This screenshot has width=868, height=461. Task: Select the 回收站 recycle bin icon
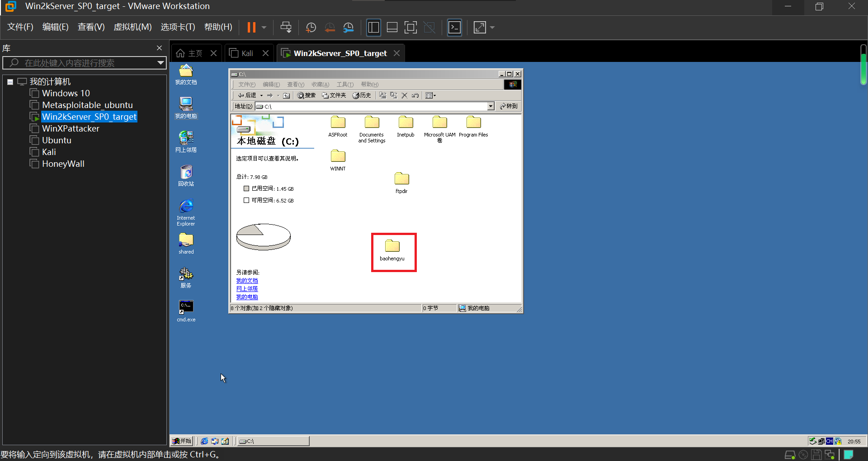[x=186, y=176]
